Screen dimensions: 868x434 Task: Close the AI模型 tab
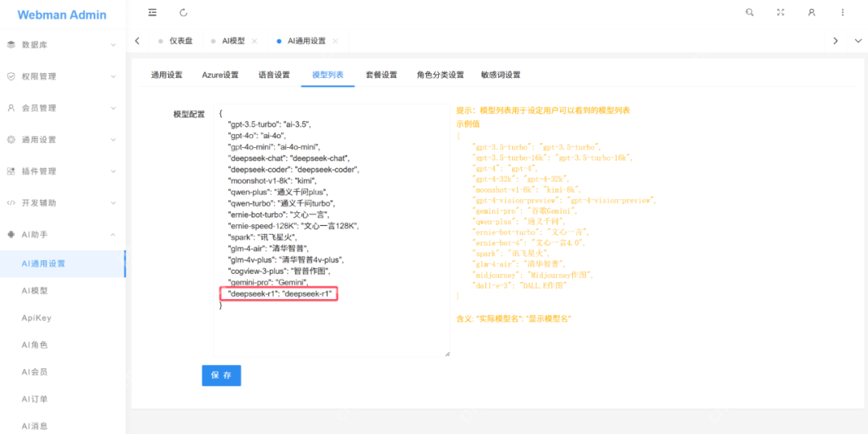255,41
